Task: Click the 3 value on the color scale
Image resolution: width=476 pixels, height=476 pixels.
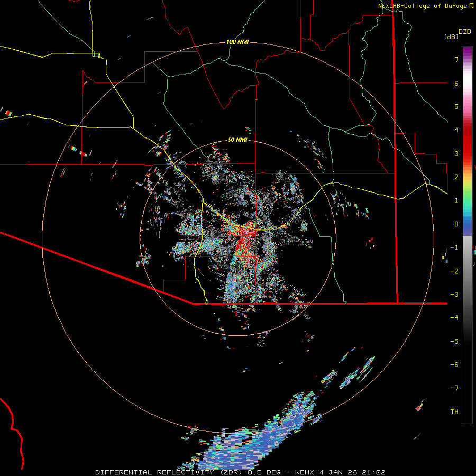Action: [x=456, y=153]
